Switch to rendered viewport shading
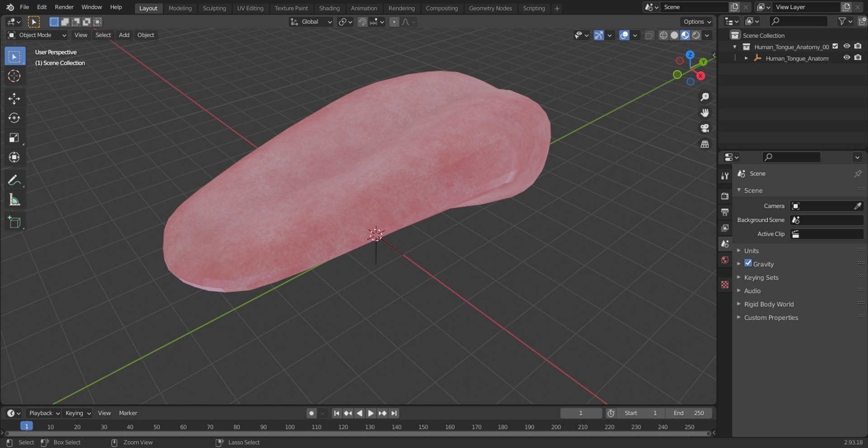The width and height of the screenshot is (868, 448). (696, 35)
